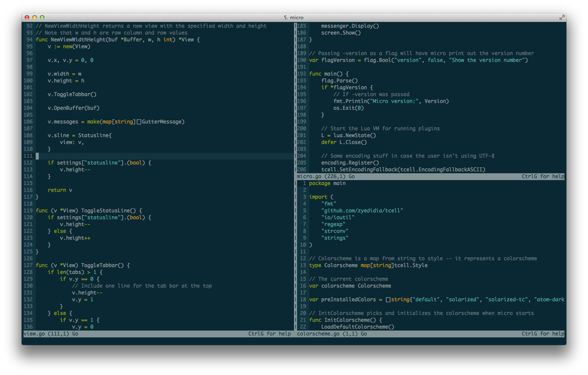Click the 'if v.y == 0 {' line
Viewport: 588px width, 375px height.
[80, 279]
